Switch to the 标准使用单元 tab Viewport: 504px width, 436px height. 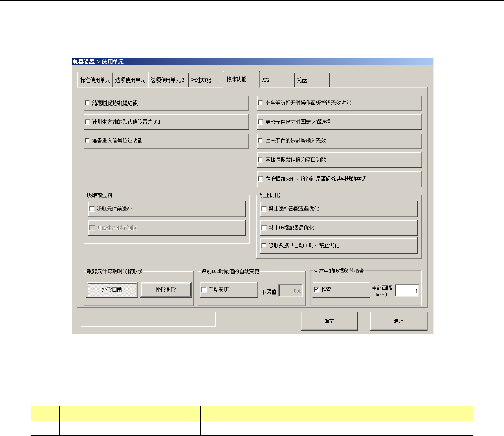[x=95, y=80]
